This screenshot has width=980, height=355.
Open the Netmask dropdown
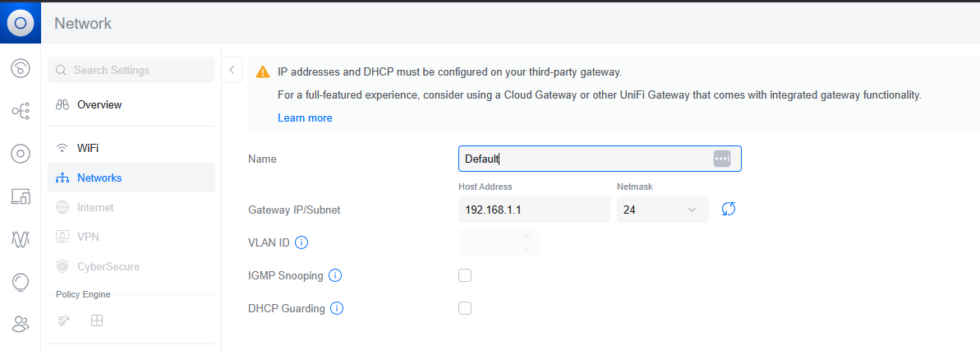point(662,210)
